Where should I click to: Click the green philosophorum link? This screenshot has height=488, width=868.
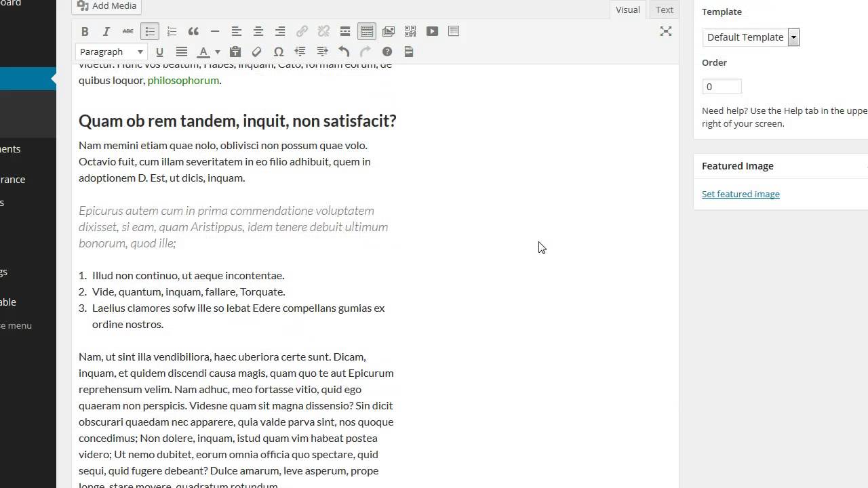(183, 80)
